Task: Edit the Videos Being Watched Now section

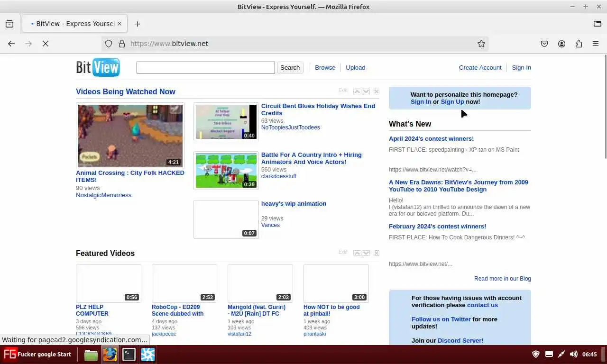Action: (x=343, y=91)
